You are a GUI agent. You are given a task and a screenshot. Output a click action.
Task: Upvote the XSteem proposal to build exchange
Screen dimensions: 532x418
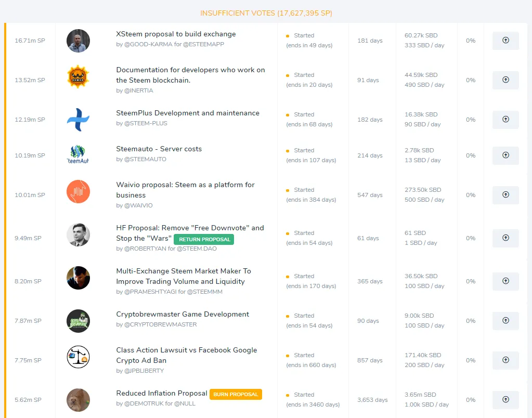[505, 41]
